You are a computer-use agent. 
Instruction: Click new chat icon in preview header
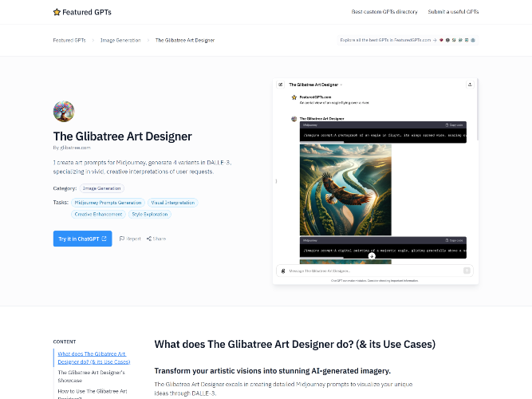[280, 85]
